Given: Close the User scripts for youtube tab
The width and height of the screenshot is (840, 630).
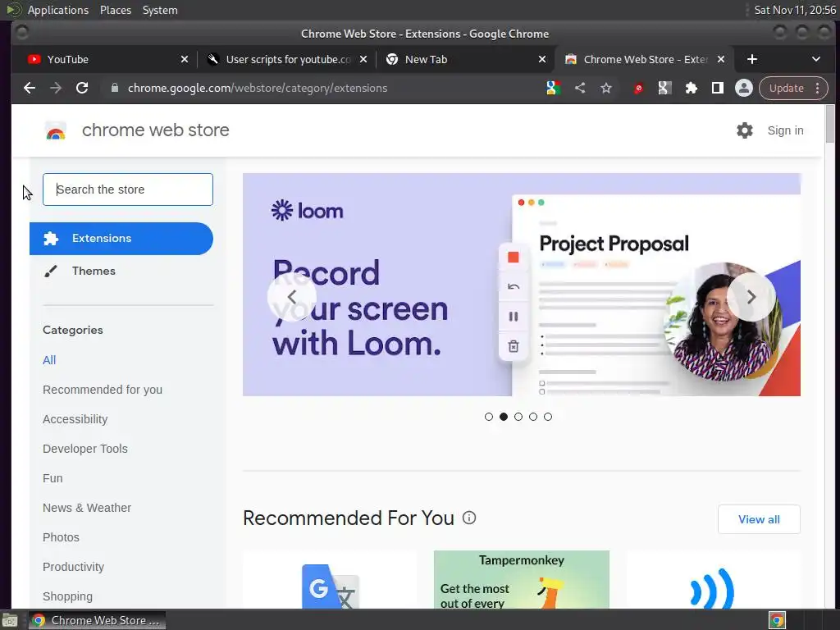Looking at the screenshot, I should [x=363, y=59].
